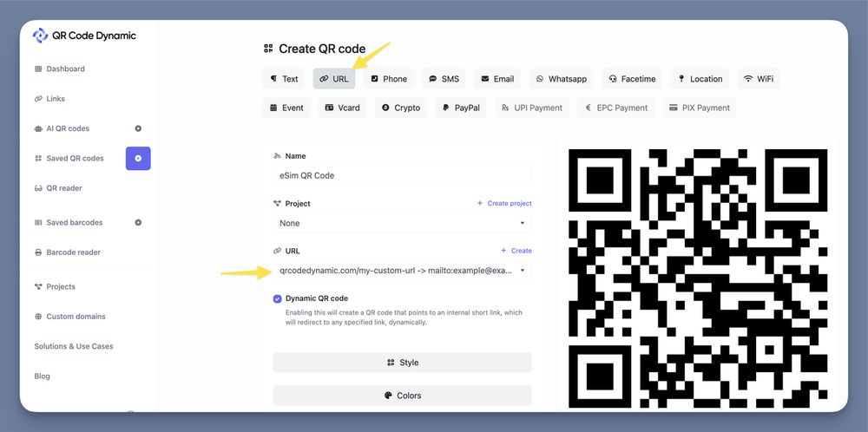Image resolution: width=868 pixels, height=432 pixels.
Task: Go to QR reader in the sidebar
Action: pos(63,188)
